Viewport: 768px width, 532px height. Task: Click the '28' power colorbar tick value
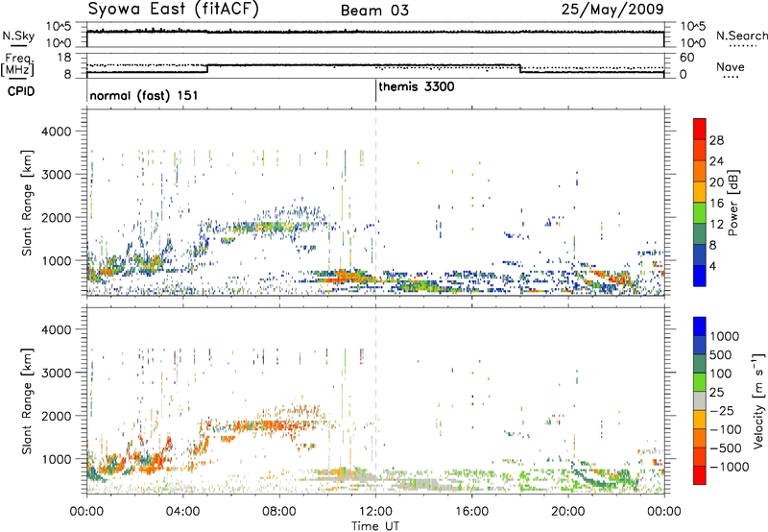(x=716, y=140)
